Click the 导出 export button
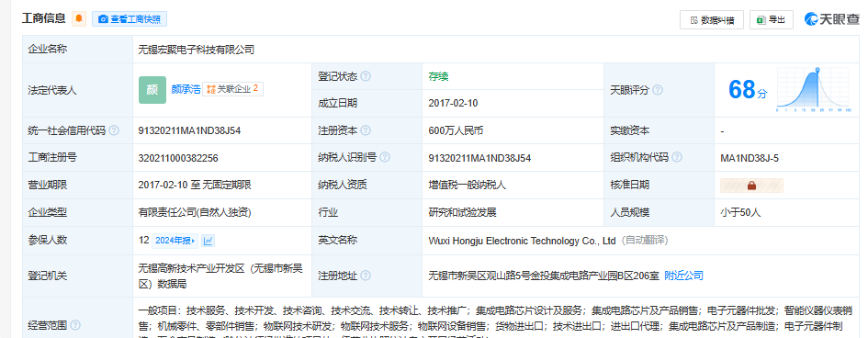 pos(772,20)
